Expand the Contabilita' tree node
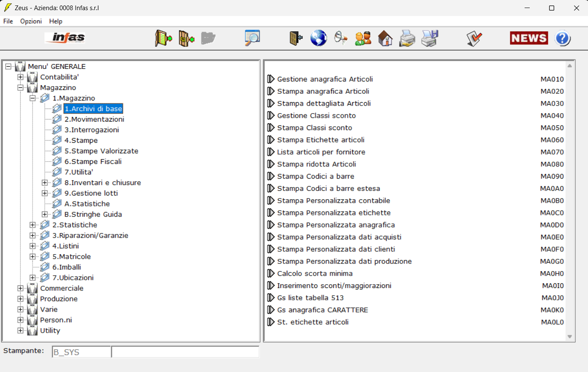588x372 pixels. coord(20,77)
